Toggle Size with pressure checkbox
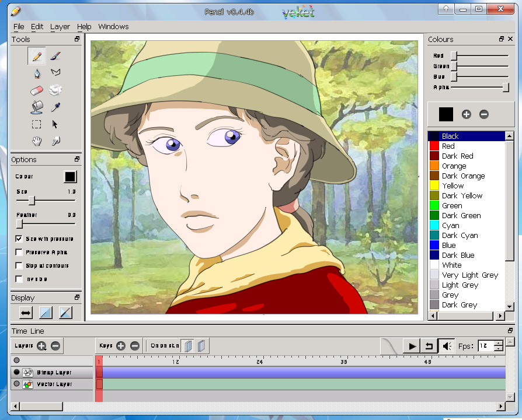Viewport: 522px width, 420px height. point(19,239)
